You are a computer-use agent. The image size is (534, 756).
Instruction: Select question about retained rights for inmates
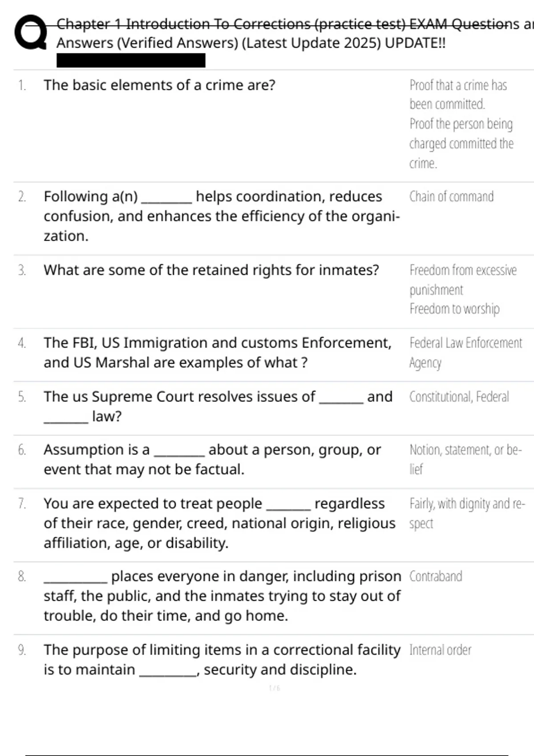(211, 270)
